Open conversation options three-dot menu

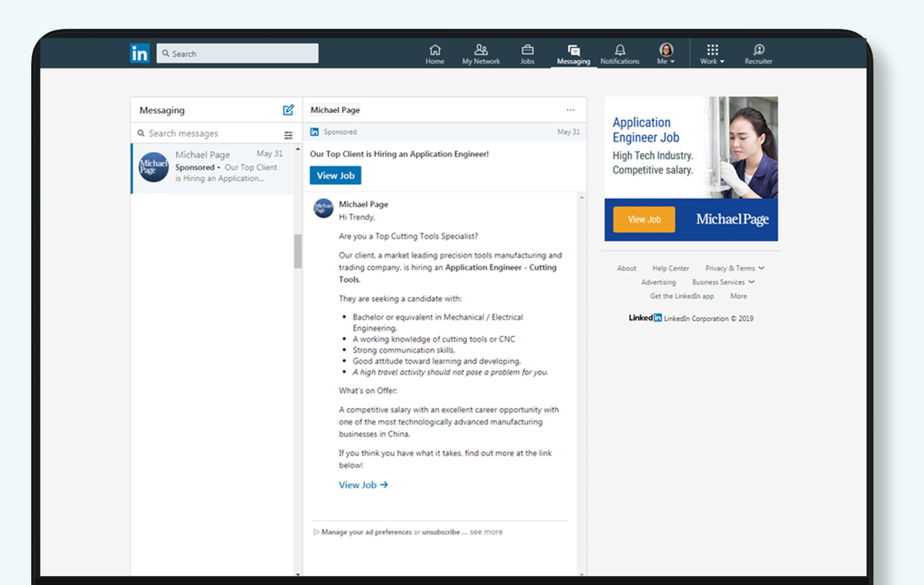[x=570, y=110]
